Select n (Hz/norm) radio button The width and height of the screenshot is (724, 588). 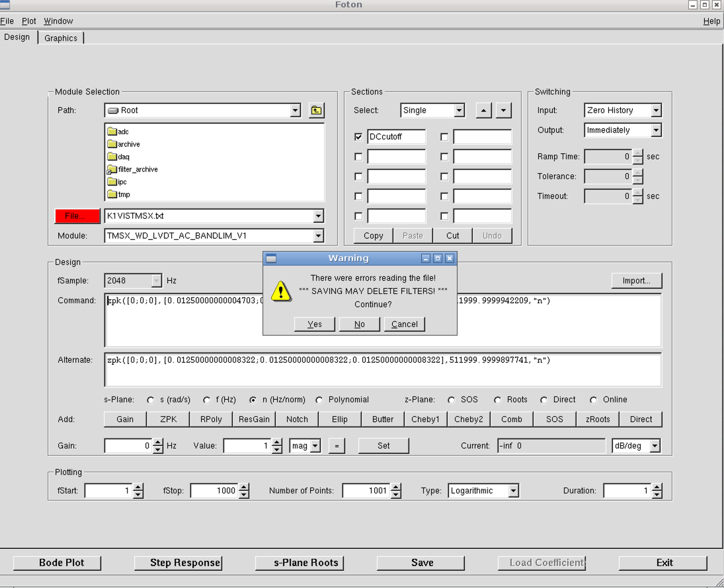[253, 400]
